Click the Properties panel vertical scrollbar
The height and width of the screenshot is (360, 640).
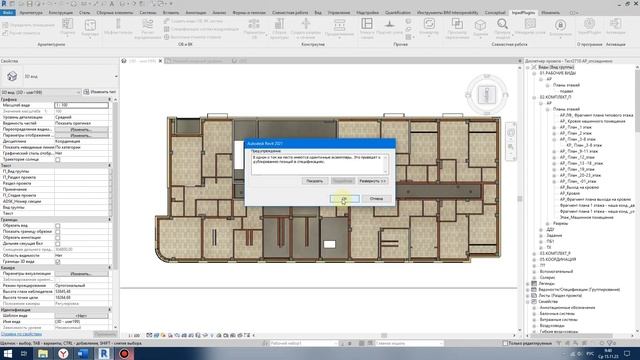(x=116, y=213)
